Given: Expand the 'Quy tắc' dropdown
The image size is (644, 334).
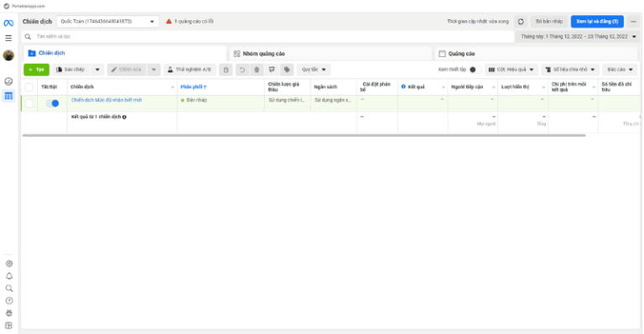Looking at the screenshot, I should tap(314, 70).
